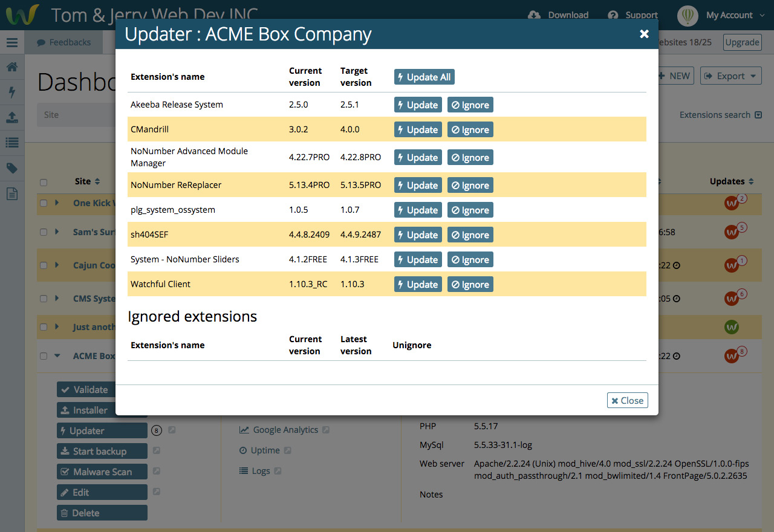The image size is (774, 532).
Task: Check the ACME Box site checkbox
Action: point(44,355)
